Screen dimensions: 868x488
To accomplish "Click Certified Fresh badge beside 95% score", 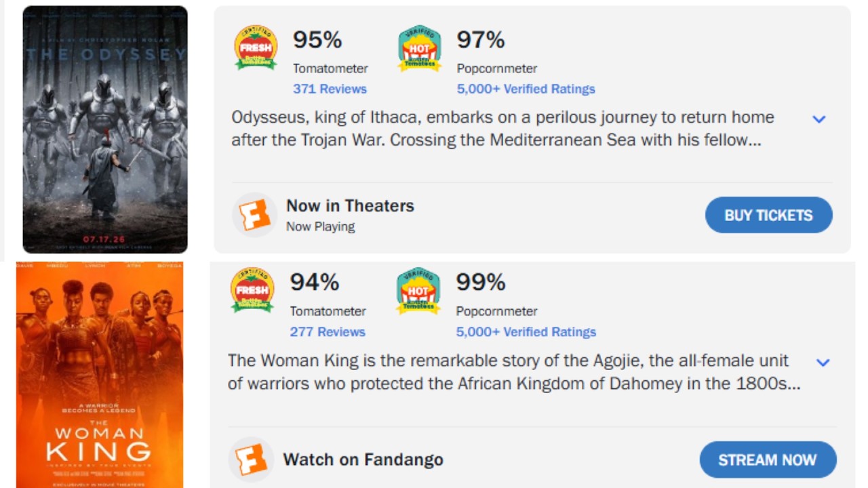I will (256, 47).
